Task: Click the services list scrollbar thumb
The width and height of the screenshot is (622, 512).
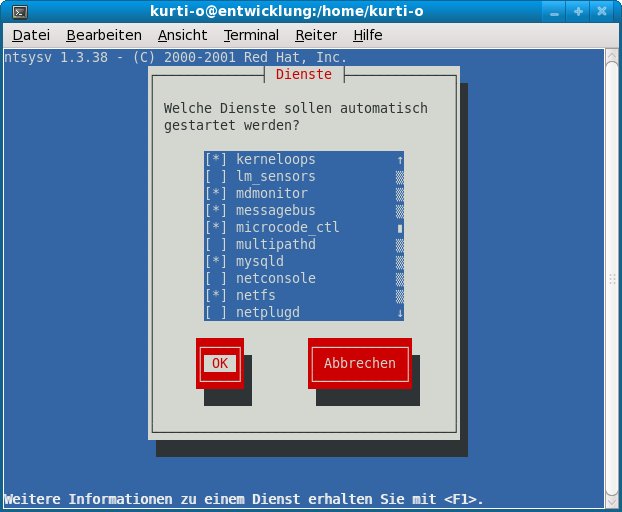Action: tap(400, 228)
